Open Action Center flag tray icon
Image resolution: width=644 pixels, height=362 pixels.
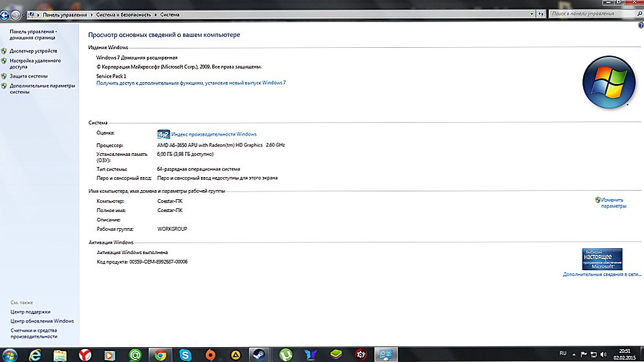584,355
